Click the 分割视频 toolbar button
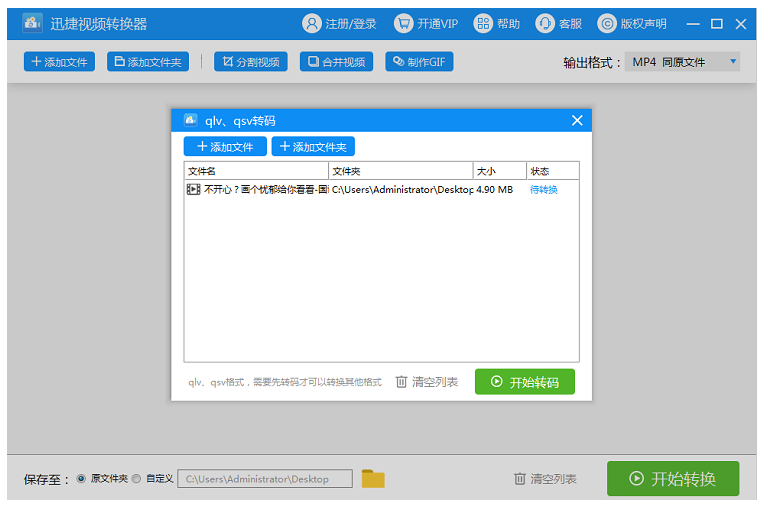This screenshot has width=759, height=505. [251, 62]
